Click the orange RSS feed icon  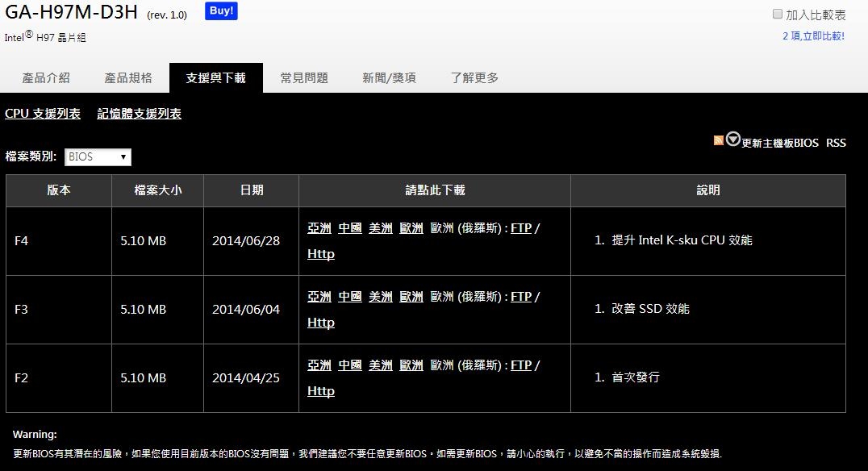(x=719, y=140)
